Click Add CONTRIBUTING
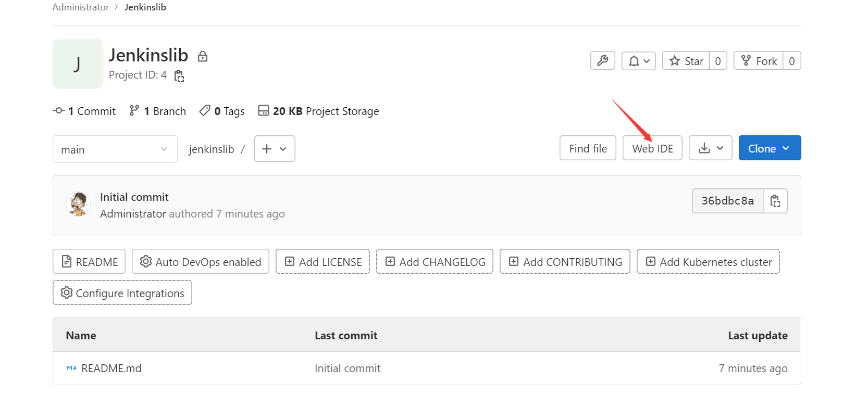This screenshot has width=868, height=395. pyautogui.click(x=565, y=261)
